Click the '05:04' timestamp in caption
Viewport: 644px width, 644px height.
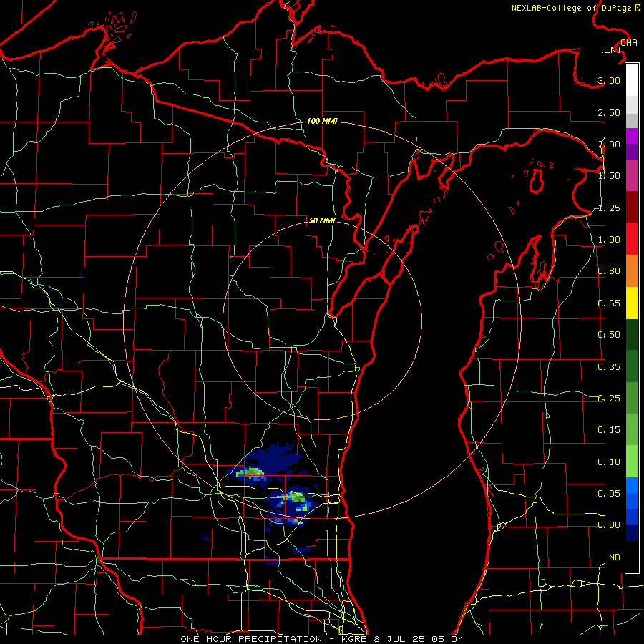click(x=448, y=639)
